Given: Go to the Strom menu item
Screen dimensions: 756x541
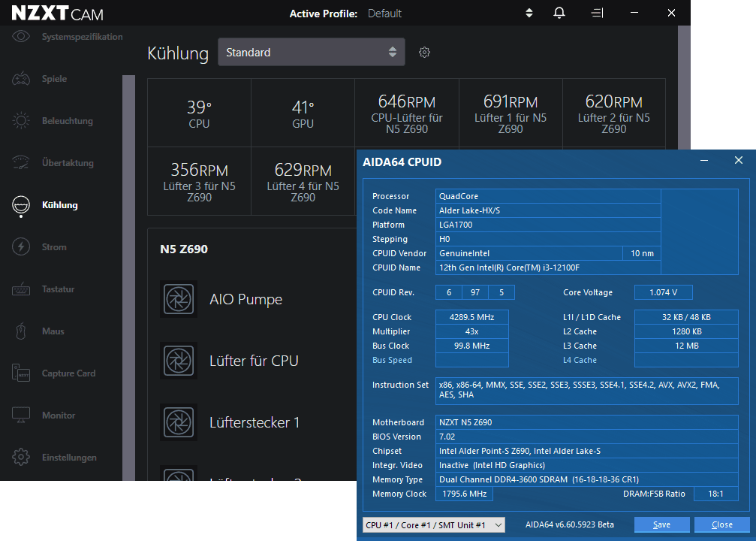Looking at the screenshot, I should (x=54, y=247).
